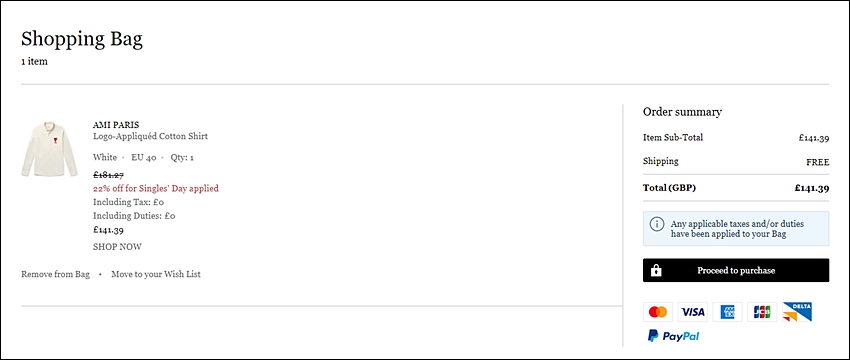Image resolution: width=850 pixels, height=360 pixels.
Task: Click the JCB card icon
Action: point(762,312)
